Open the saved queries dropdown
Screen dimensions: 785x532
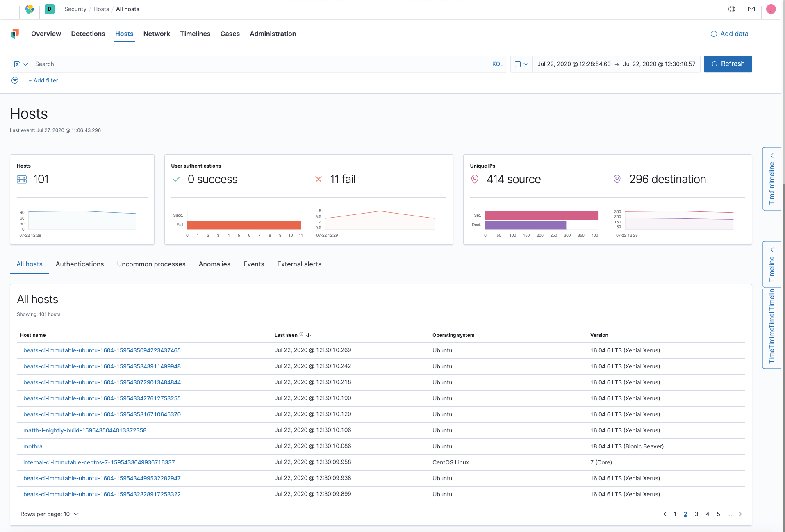21,64
